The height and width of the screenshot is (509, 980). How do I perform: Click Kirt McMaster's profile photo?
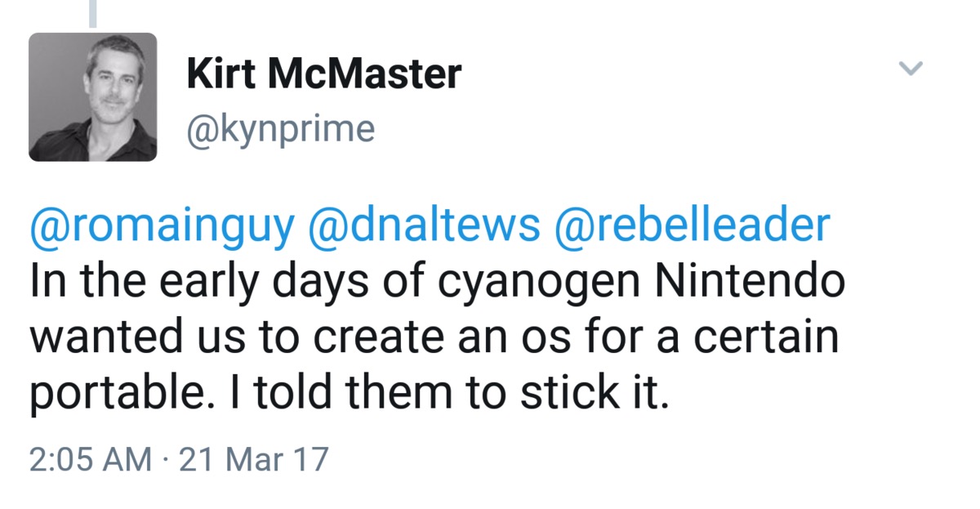click(x=93, y=97)
